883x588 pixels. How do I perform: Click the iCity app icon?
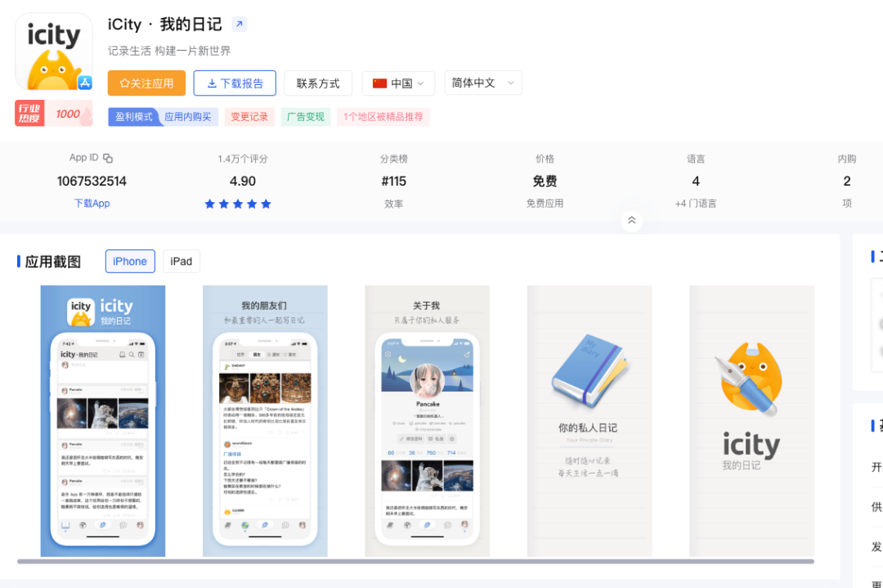tap(53, 52)
